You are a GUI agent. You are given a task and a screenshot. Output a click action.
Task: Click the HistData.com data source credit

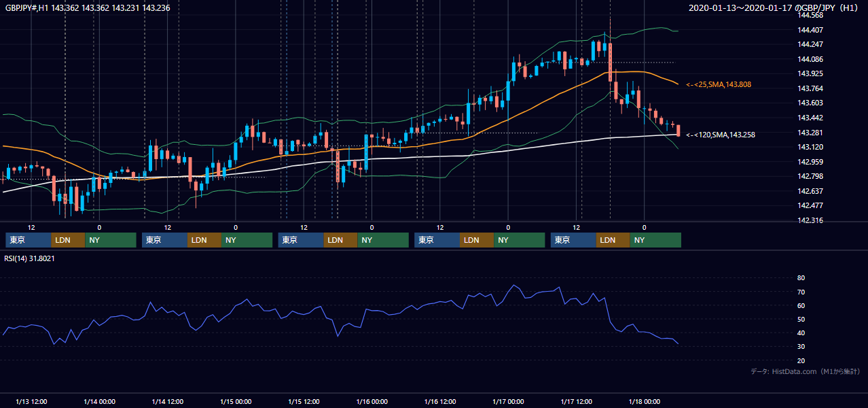click(x=805, y=371)
